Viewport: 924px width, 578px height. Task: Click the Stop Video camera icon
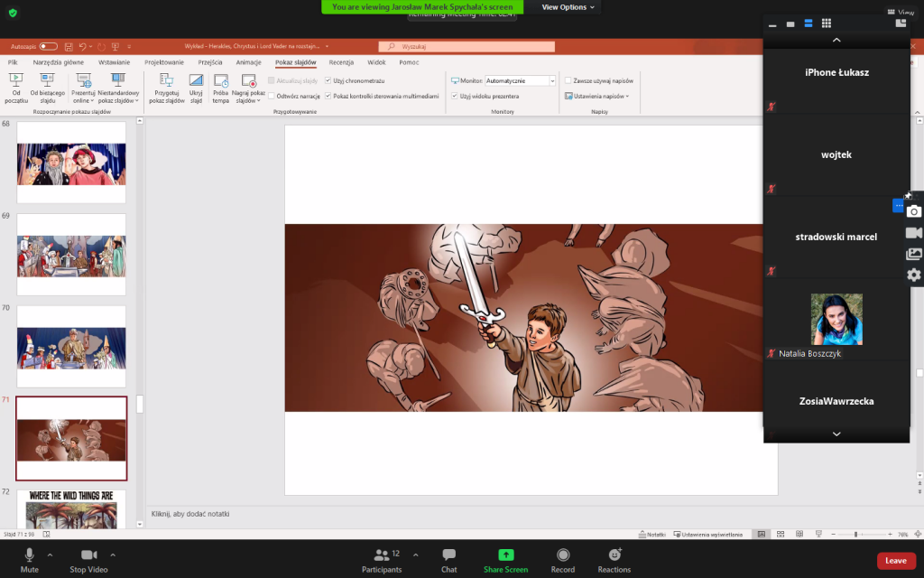tap(88, 555)
